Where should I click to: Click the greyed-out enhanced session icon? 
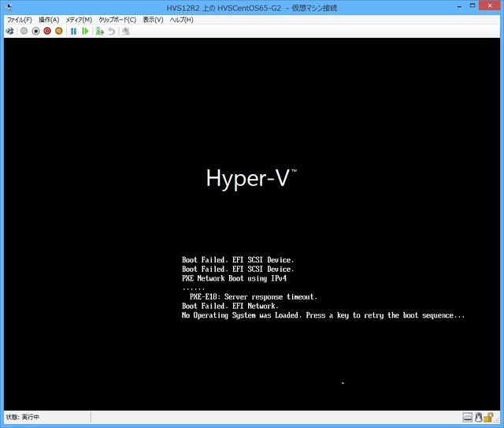point(126,32)
